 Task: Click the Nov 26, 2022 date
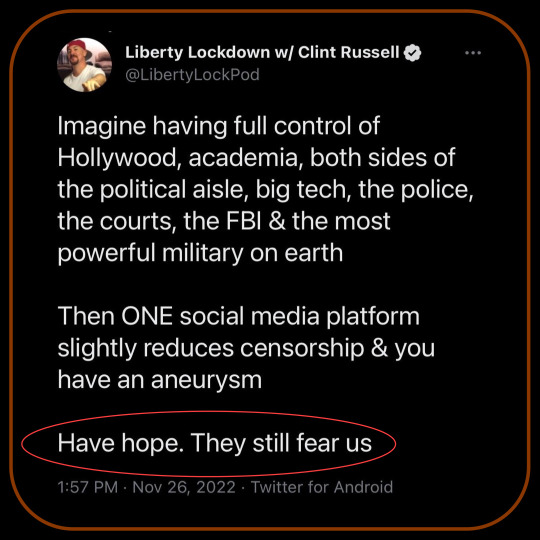pos(184,487)
